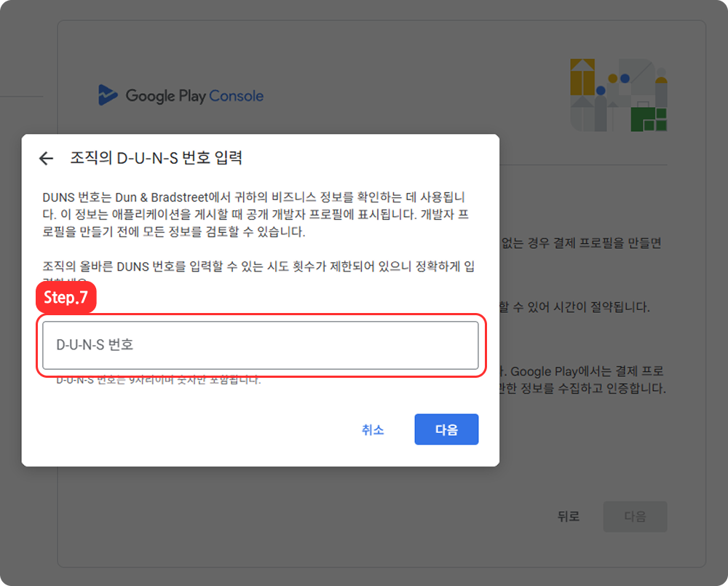The image size is (728, 586).
Task: Select the paragraph starting with DUNS 번호는 Dun & Bradstreet
Action: 256,215
